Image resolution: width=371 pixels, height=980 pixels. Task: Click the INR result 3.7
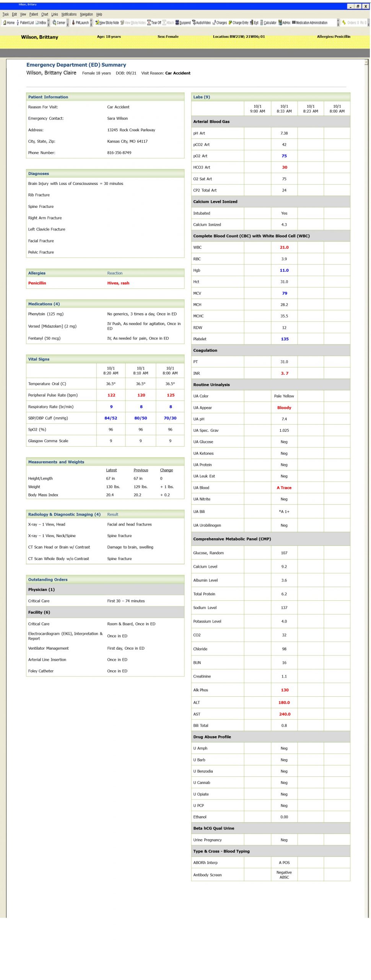285,373
